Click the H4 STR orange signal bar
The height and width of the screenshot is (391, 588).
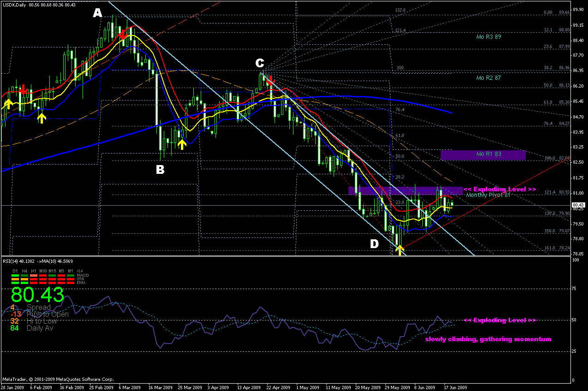[24, 279]
